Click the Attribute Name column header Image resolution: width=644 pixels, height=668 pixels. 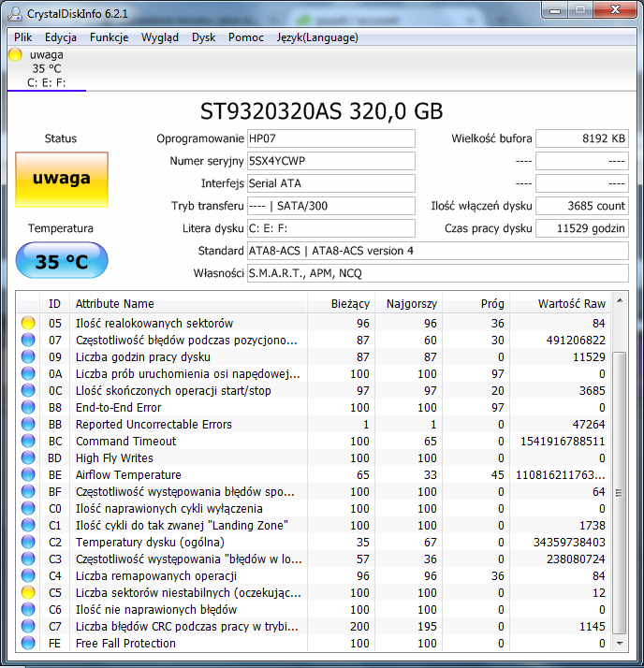tap(188, 304)
